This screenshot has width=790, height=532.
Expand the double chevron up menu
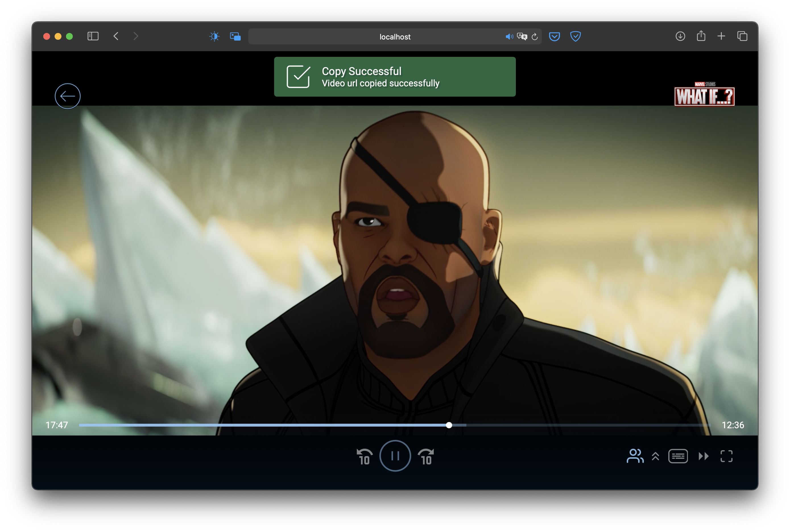(655, 456)
